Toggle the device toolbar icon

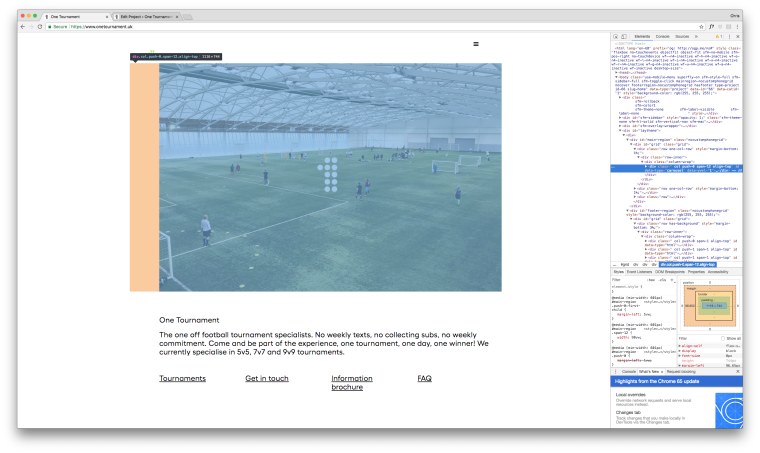625,36
